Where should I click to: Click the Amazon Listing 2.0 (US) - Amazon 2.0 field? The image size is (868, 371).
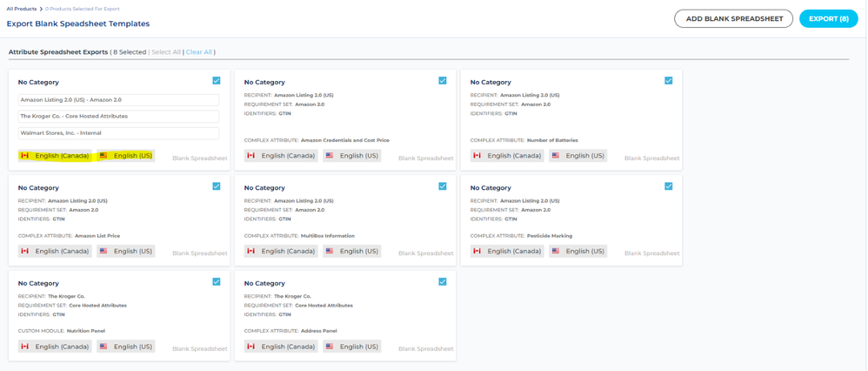pyautogui.click(x=118, y=100)
